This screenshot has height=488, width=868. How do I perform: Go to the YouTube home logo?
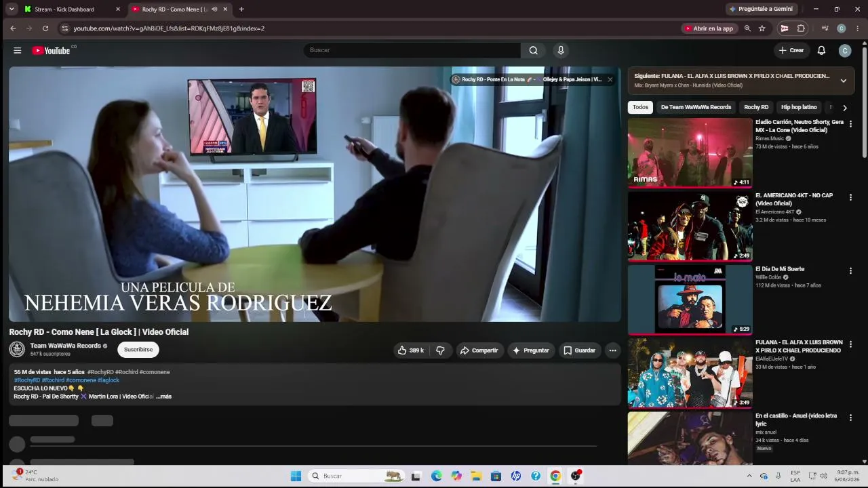coord(51,50)
